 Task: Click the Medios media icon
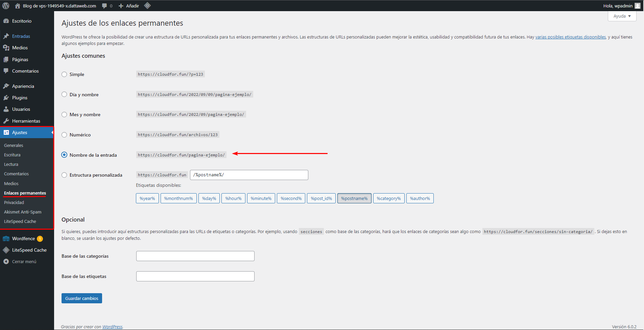click(6, 48)
